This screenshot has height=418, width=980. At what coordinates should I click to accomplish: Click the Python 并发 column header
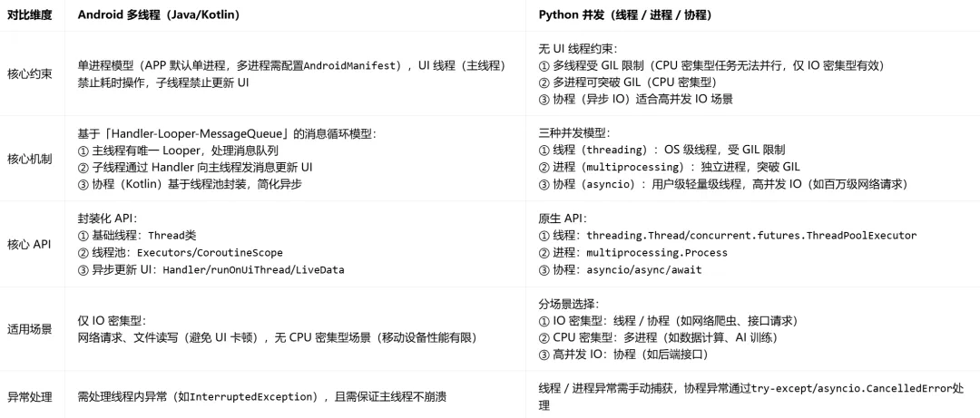(x=624, y=15)
